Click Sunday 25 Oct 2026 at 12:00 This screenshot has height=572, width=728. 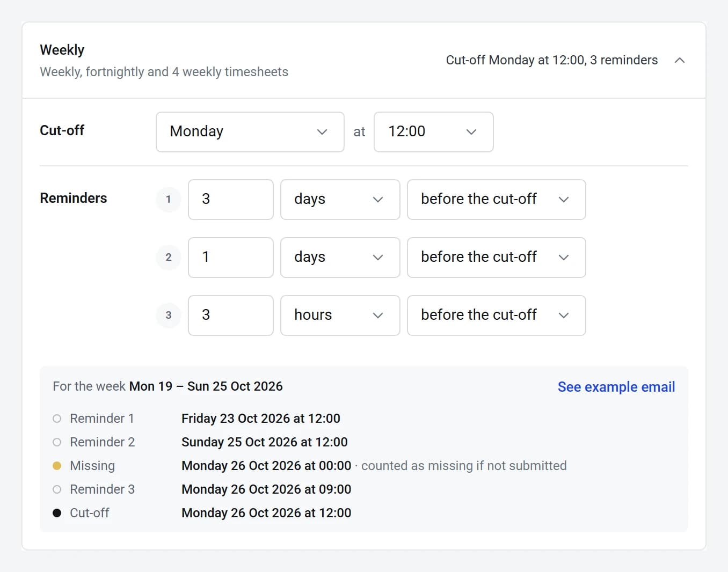coord(265,442)
